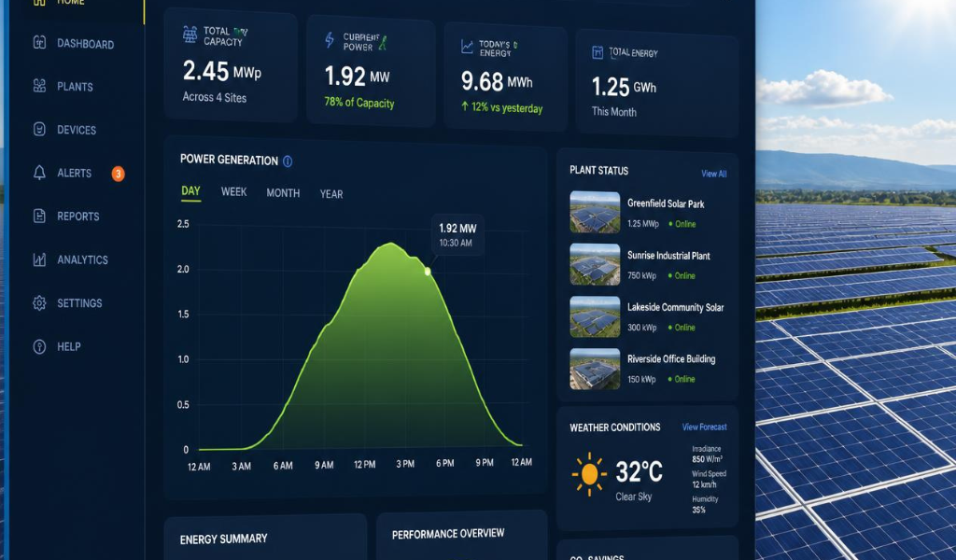The height and width of the screenshot is (560, 956).
Task: Click View Forecast link
Action: tap(704, 427)
